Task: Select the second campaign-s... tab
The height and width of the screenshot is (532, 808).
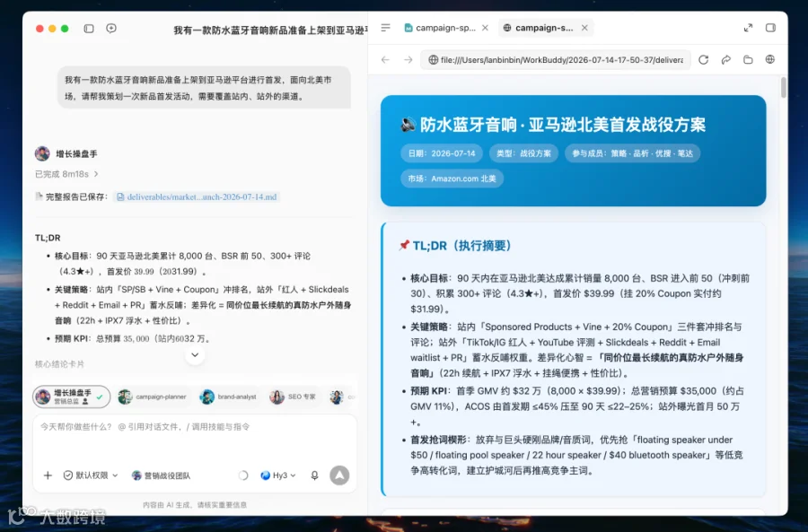Action: click(x=539, y=28)
